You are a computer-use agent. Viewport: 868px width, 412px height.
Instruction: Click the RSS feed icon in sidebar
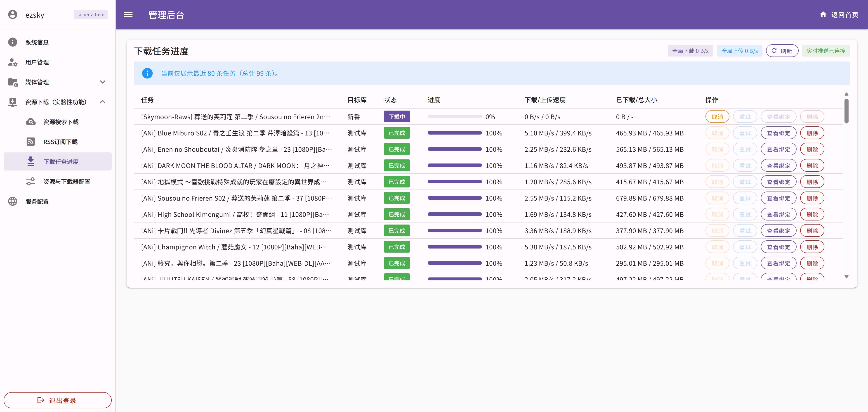tap(31, 142)
